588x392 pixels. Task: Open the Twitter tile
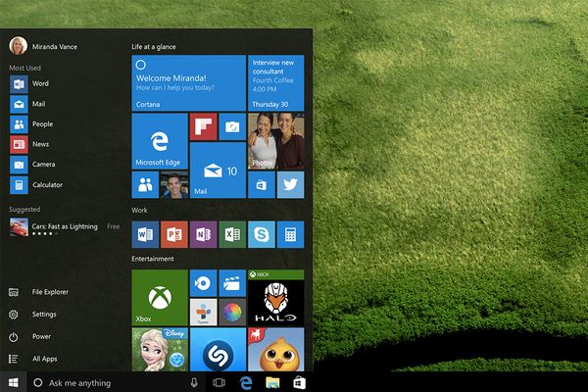point(290,184)
